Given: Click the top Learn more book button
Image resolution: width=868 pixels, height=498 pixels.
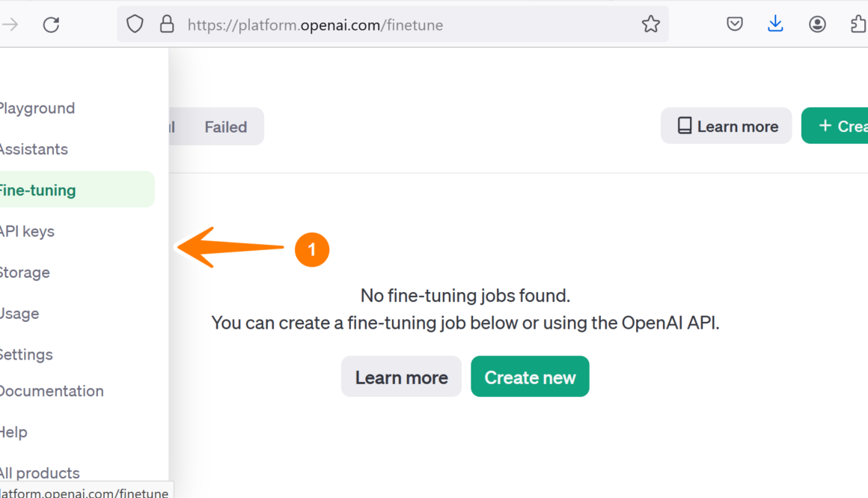Looking at the screenshot, I should click(726, 126).
